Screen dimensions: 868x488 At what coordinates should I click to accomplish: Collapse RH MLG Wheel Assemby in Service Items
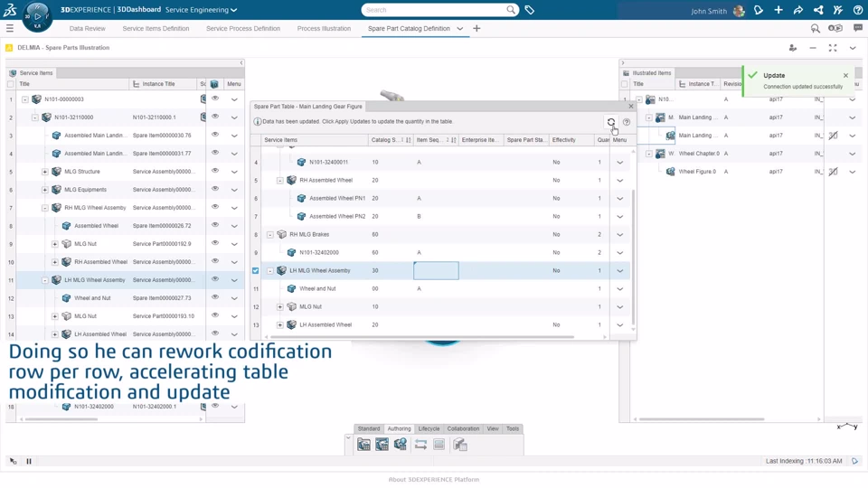45,208
